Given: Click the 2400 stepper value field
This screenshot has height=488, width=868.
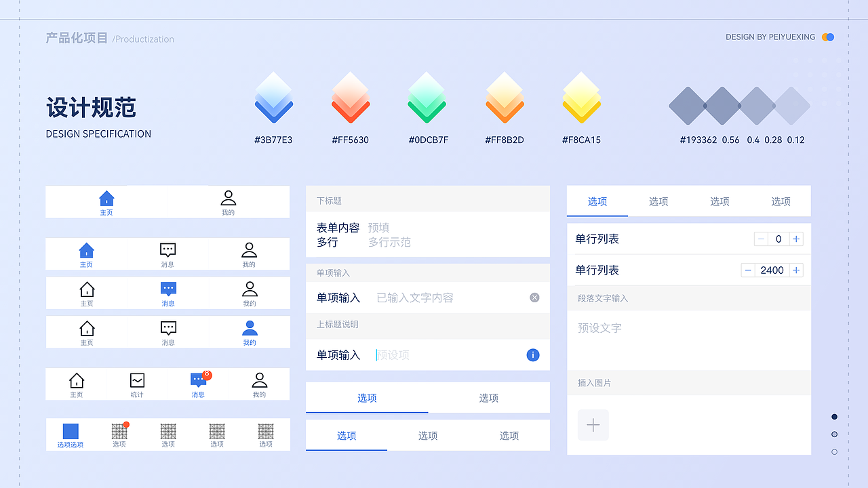Looking at the screenshot, I should pos(772,270).
